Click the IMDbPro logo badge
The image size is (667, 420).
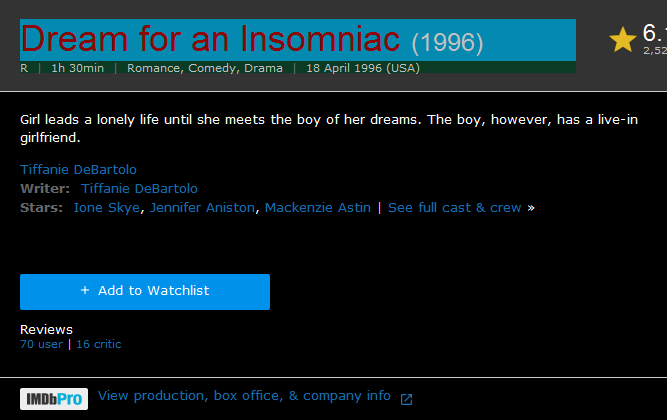[54, 399]
